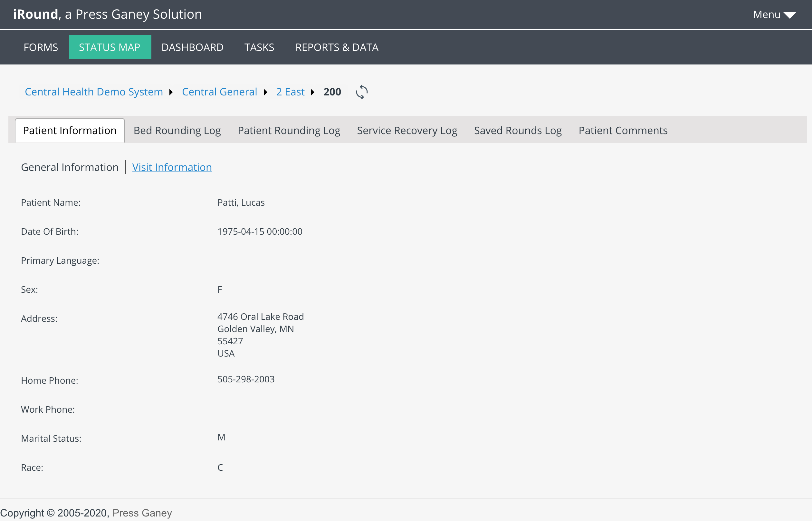812x521 pixels.
Task: Open the Saved Rounds Log tab
Action: [x=518, y=130]
